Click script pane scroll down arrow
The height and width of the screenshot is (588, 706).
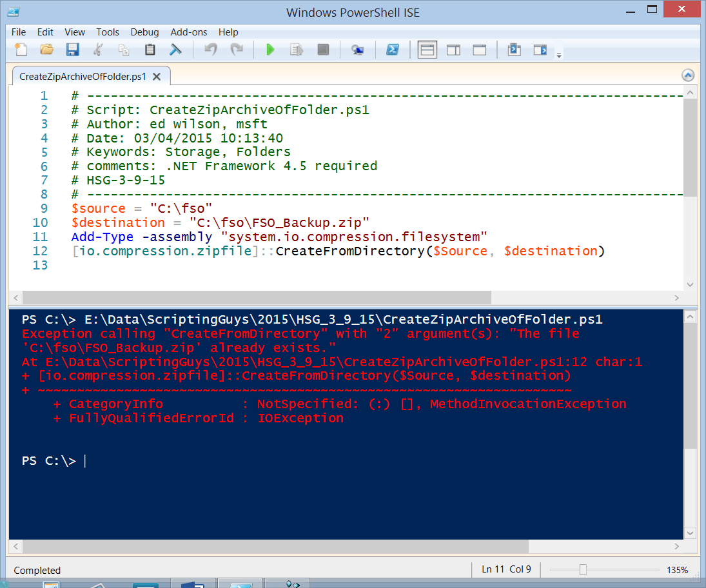690,284
